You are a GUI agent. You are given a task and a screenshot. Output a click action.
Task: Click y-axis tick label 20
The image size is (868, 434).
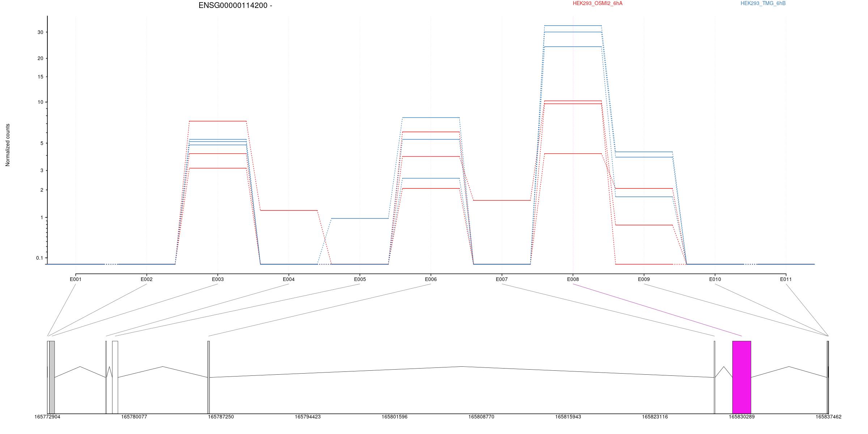coord(40,58)
